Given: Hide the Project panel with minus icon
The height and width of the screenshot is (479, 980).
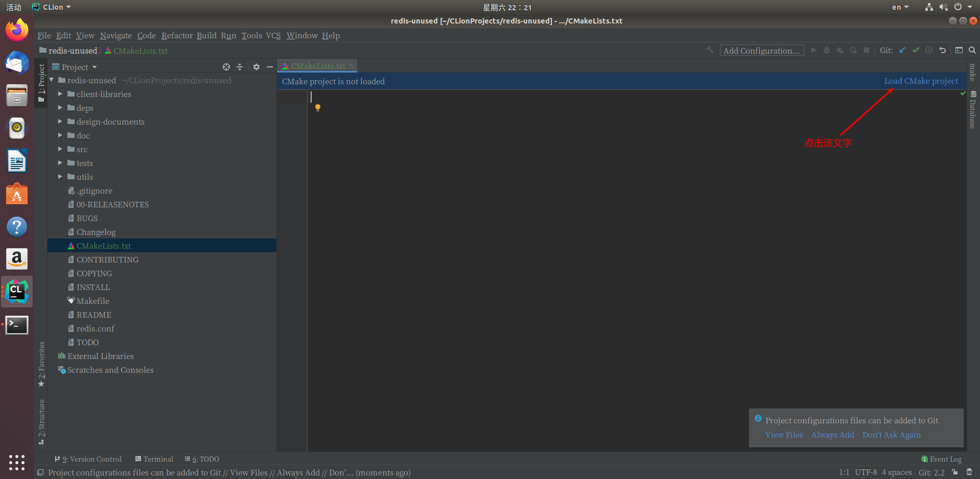Looking at the screenshot, I should [x=270, y=67].
